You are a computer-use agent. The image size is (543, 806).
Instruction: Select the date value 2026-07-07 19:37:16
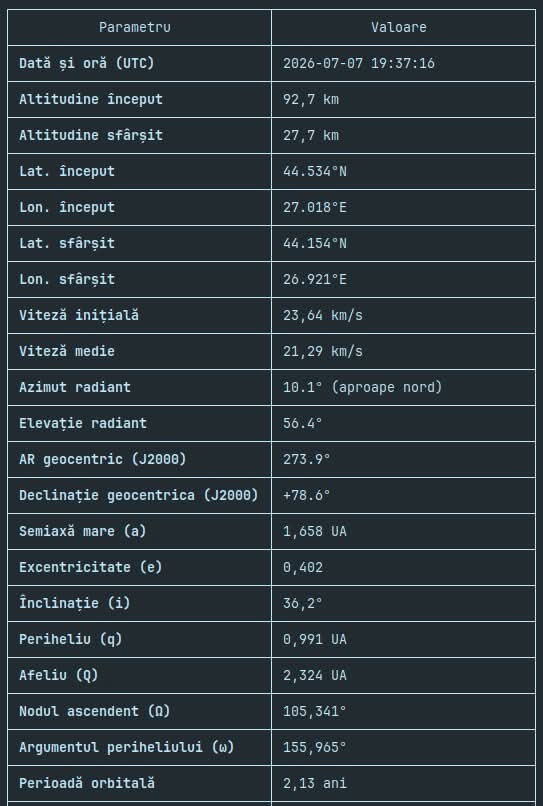click(x=358, y=63)
